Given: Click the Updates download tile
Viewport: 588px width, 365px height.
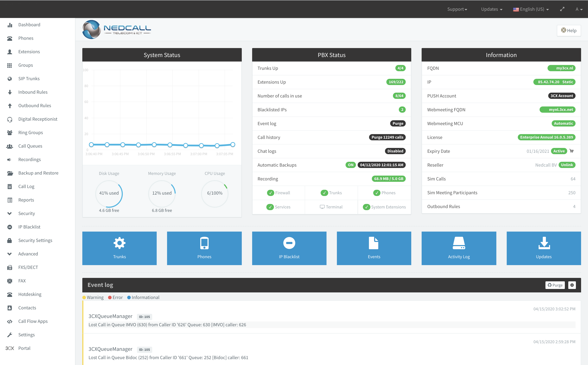Looking at the screenshot, I should click(544, 248).
